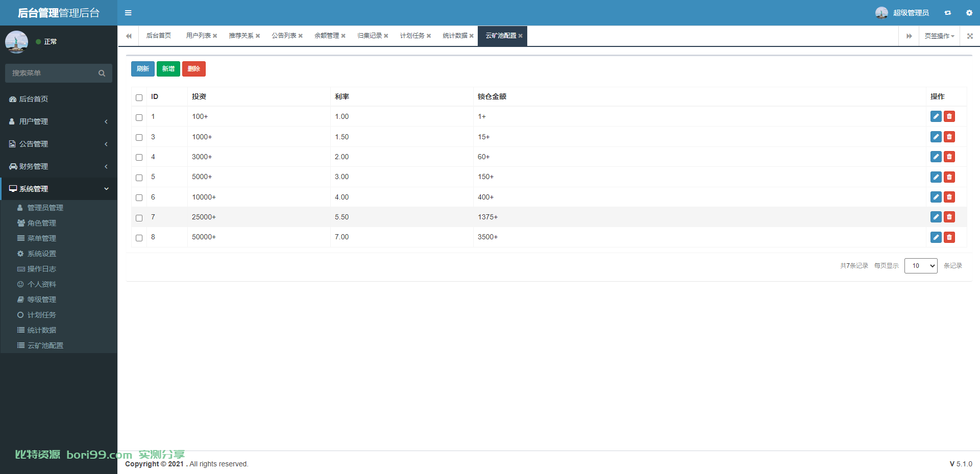This screenshot has width=980, height=474.
Task: Check the box for ID 8 row
Action: point(139,238)
